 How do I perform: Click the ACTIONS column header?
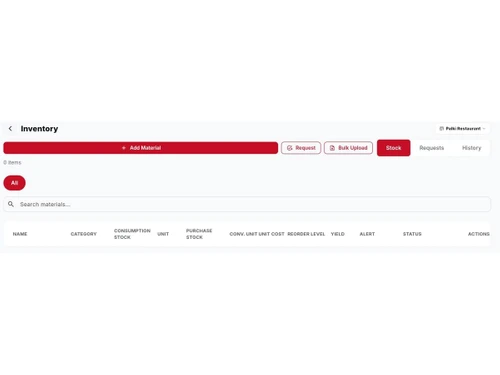[x=479, y=234]
